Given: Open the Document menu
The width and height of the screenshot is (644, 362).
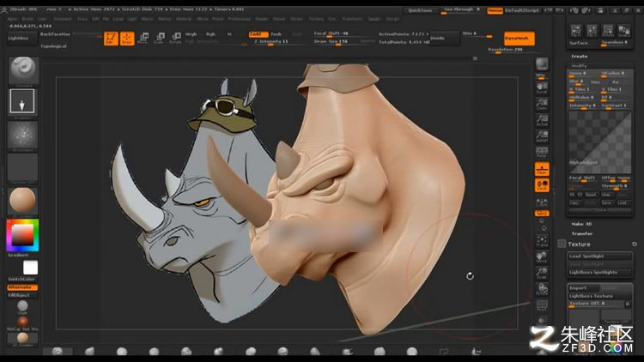Looking at the screenshot, I should pos(63,19).
